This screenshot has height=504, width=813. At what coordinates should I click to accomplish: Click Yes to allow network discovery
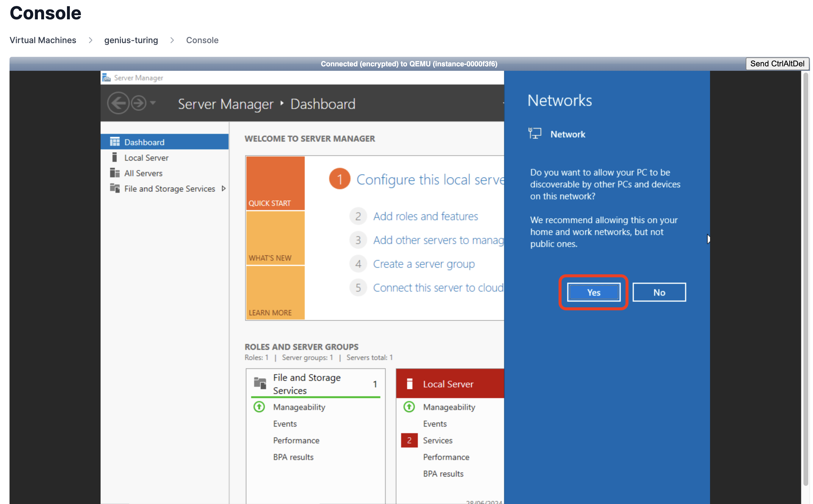(x=594, y=292)
